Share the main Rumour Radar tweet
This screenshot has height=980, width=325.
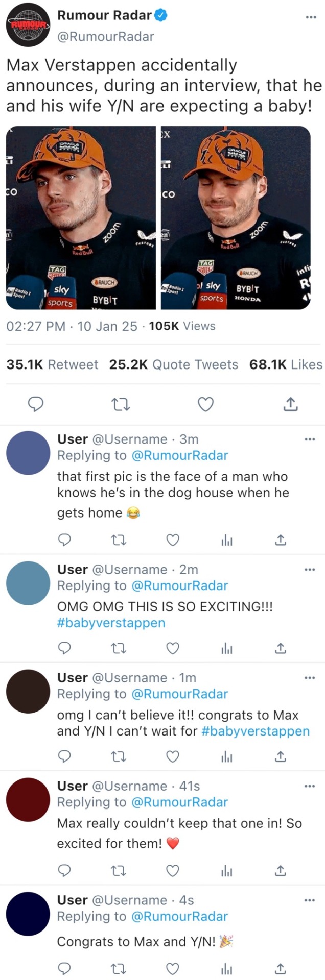coord(290,405)
